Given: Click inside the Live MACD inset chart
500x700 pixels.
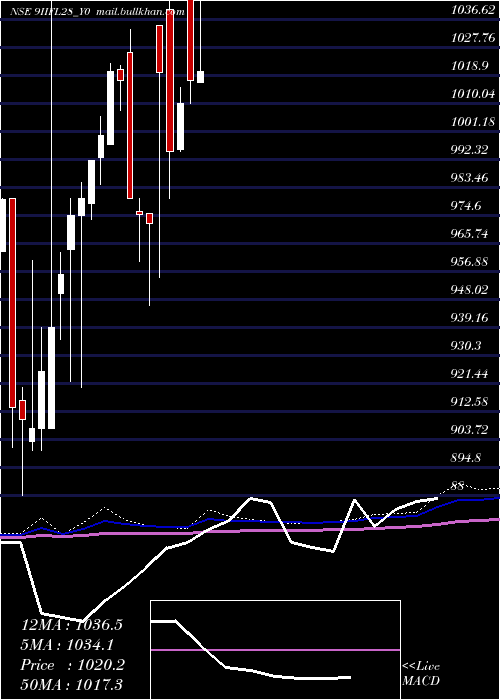Looking at the screenshot, I should [x=275, y=650].
